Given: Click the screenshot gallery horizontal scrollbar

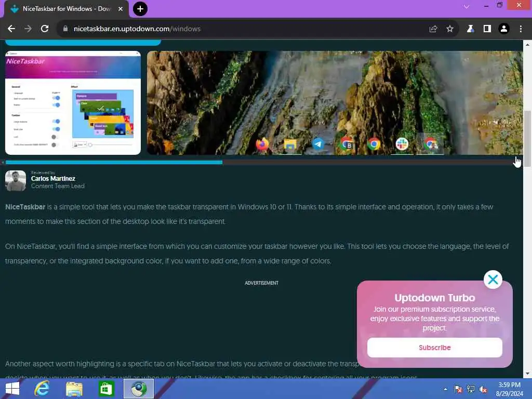Looking at the screenshot, I should pyautogui.click(x=114, y=163).
